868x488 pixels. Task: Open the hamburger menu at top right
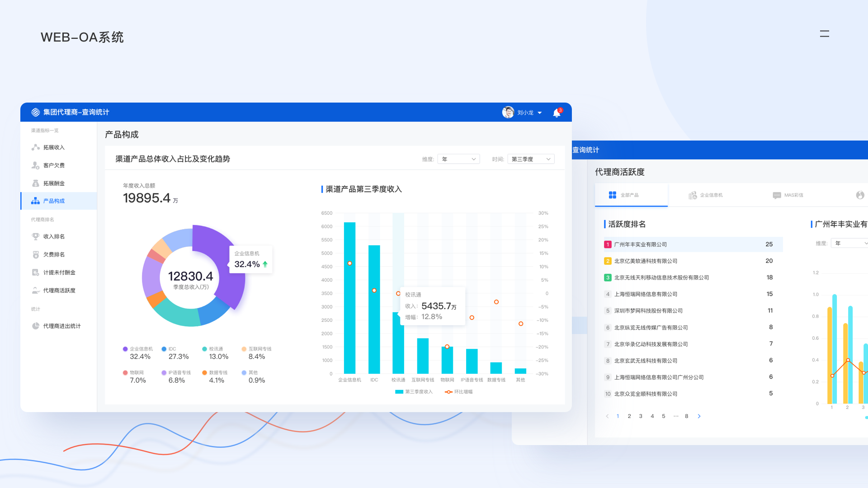point(824,33)
